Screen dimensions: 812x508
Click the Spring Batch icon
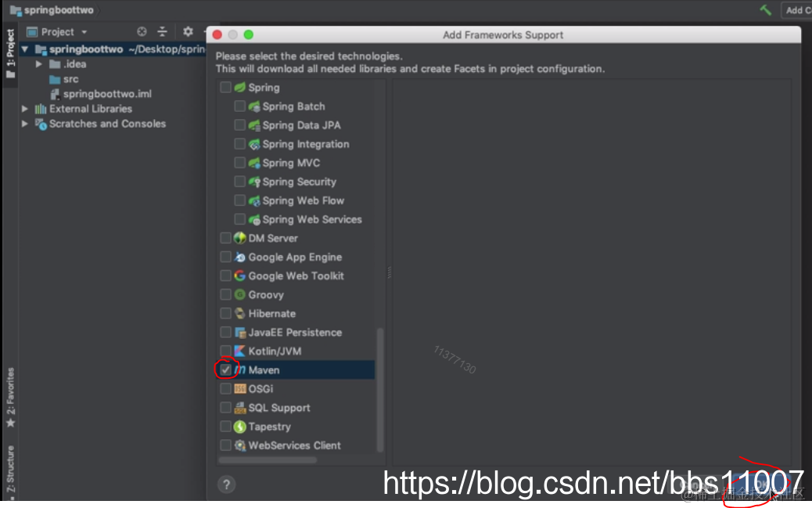[253, 106]
